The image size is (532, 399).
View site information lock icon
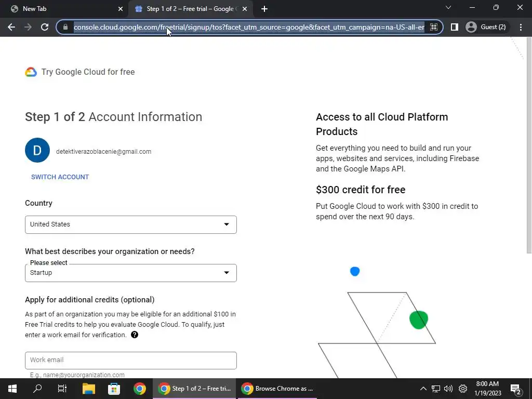65,27
